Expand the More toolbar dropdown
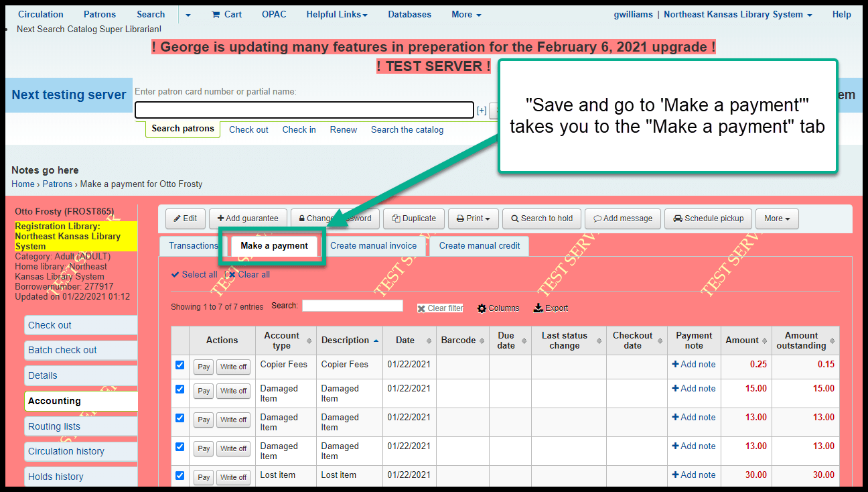Viewport: 868px width, 492px height. [777, 219]
